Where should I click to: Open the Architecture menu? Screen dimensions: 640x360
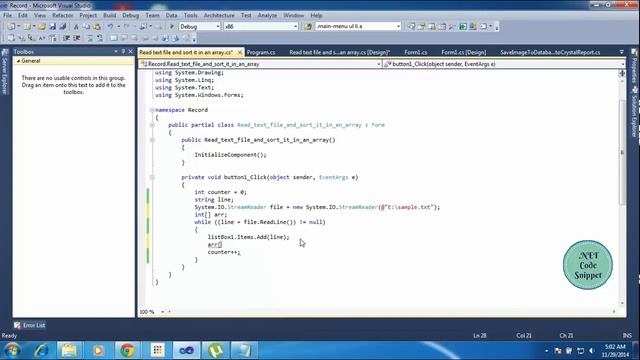tap(219, 16)
